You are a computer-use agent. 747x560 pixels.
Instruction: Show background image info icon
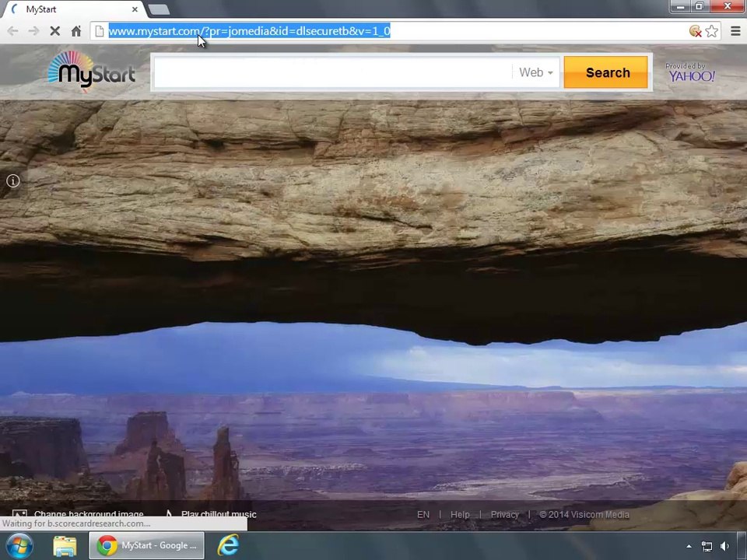point(13,181)
